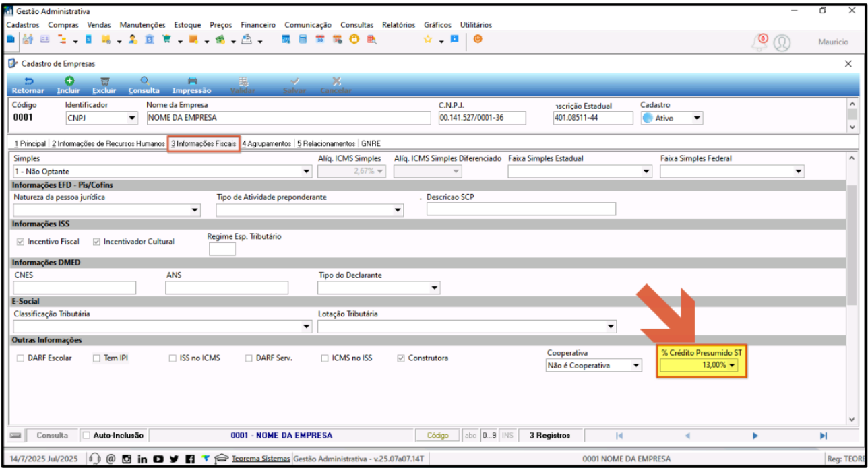Open the Cadastros menu

23,25
